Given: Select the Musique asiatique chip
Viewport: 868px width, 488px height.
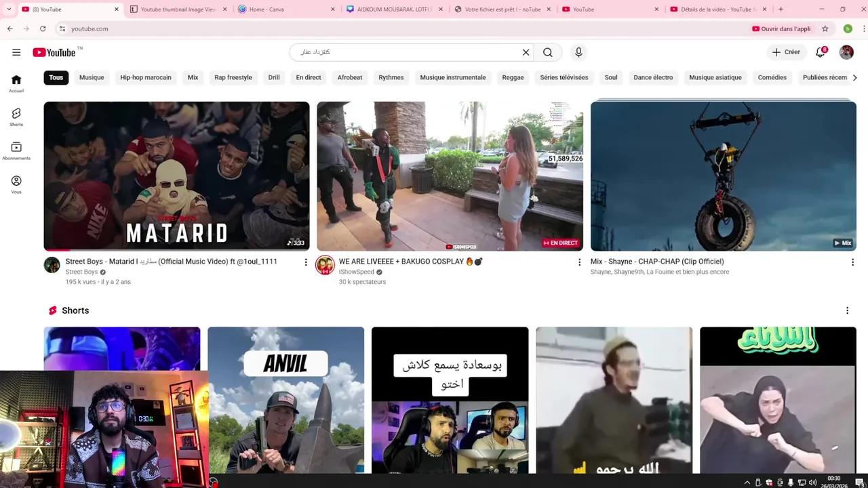Looking at the screenshot, I should click(x=715, y=77).
